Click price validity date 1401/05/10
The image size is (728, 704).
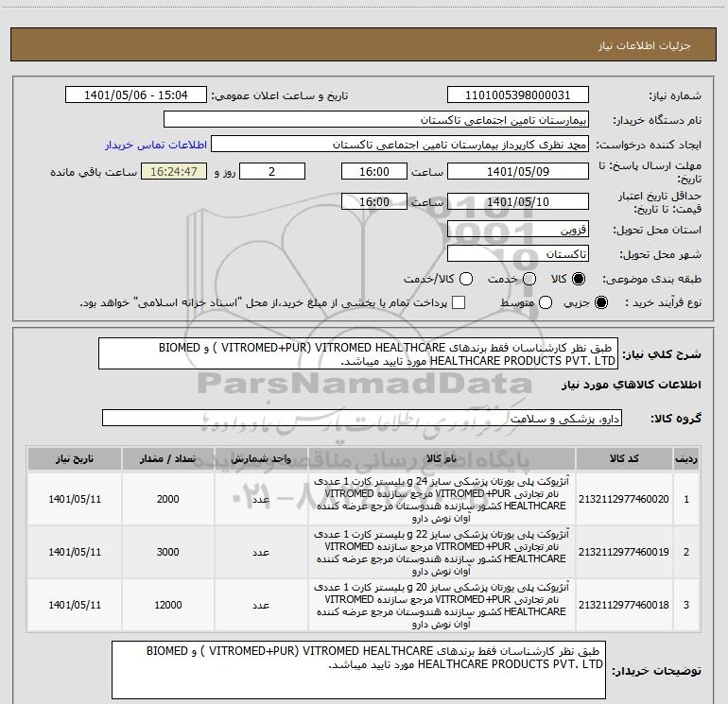point(518,201)
